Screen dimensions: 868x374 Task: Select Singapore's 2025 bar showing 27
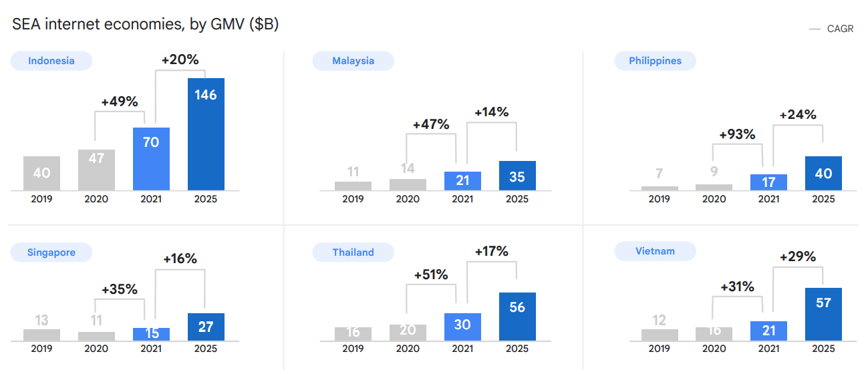[206, 327]
